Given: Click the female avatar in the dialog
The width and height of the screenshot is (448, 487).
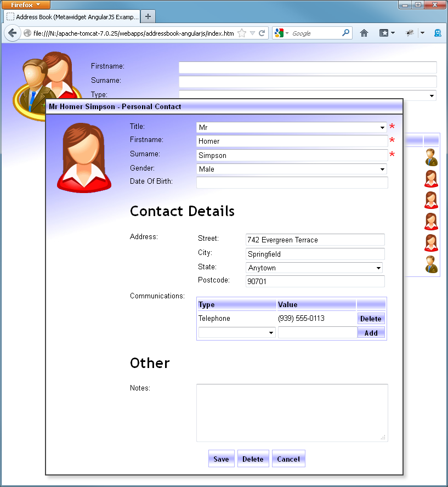Looking at the screenshot, I should click(x=84, y=157).
